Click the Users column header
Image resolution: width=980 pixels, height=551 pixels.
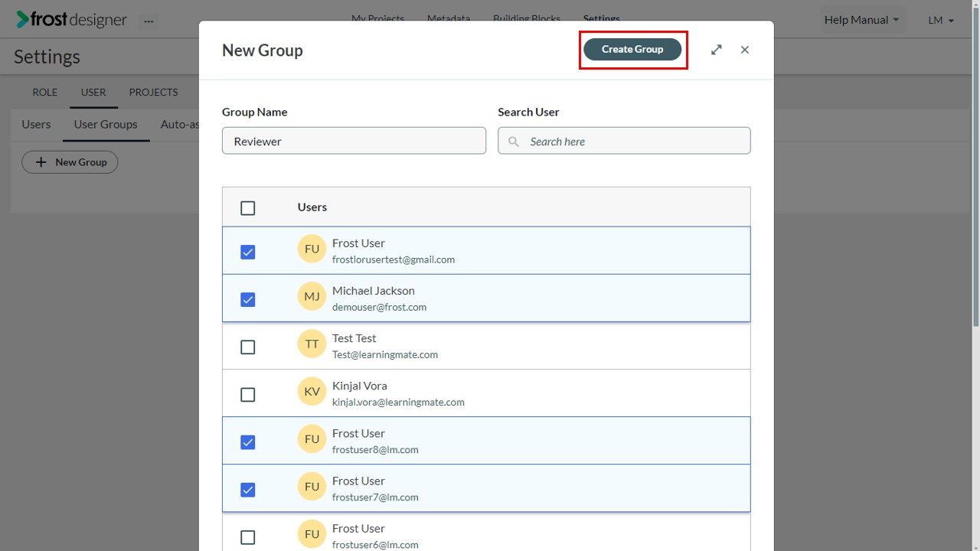click(312, 207)
